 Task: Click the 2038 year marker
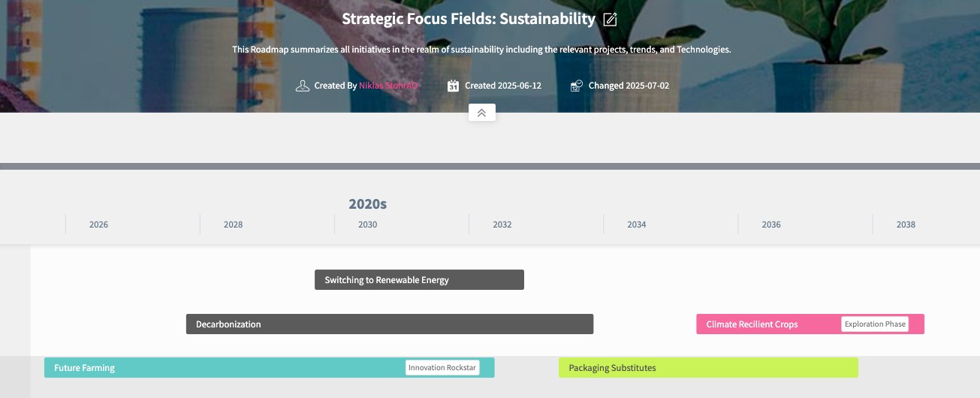click(906, 225)
